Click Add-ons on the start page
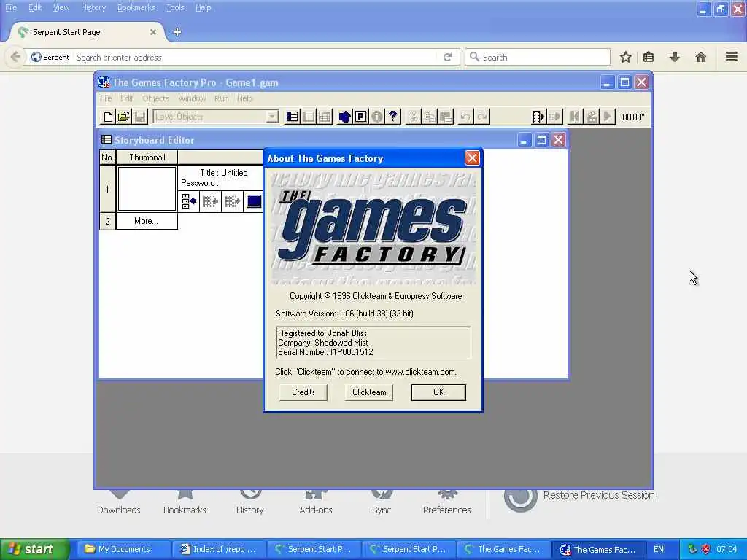The image size is (747, 560). click(x=316, y=505)
